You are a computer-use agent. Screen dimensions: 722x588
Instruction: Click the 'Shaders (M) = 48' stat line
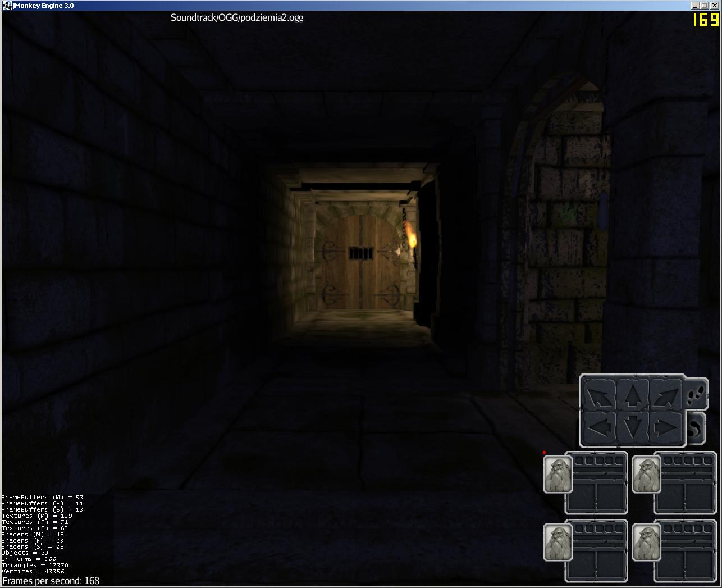[33, 535]
